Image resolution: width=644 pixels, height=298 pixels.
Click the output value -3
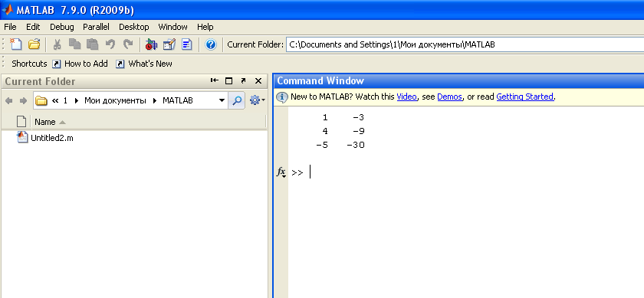(x=358, y=118)
